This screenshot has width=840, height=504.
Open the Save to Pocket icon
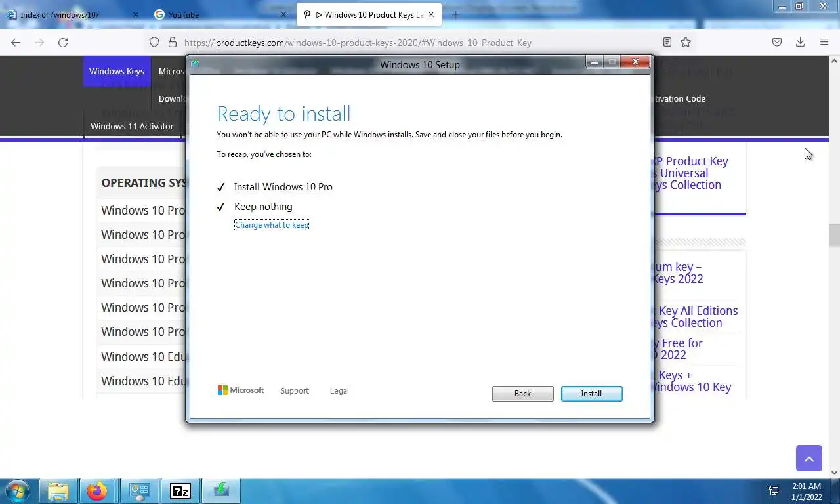(777, 42)
